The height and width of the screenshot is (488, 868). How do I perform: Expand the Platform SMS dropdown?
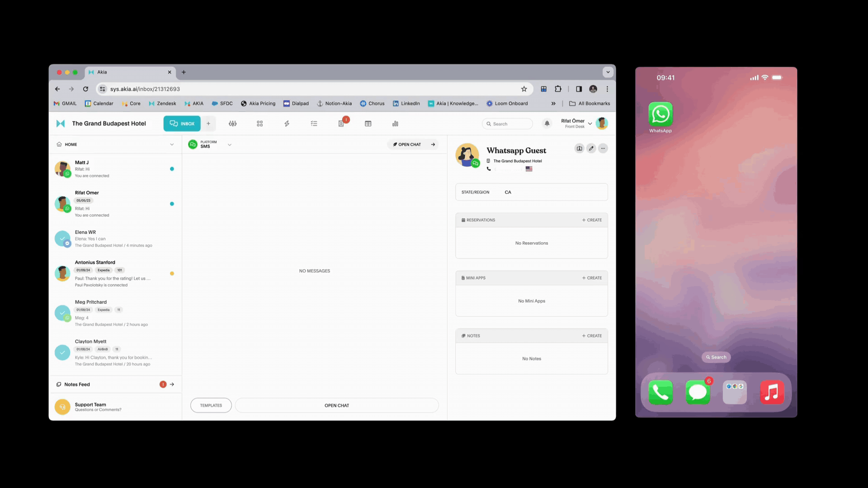click(x=230, y=144)
